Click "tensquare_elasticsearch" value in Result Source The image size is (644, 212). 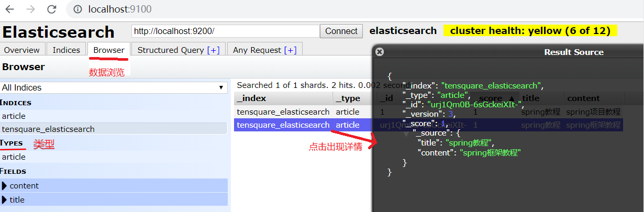pyautogui.click(x=491, y=86)
